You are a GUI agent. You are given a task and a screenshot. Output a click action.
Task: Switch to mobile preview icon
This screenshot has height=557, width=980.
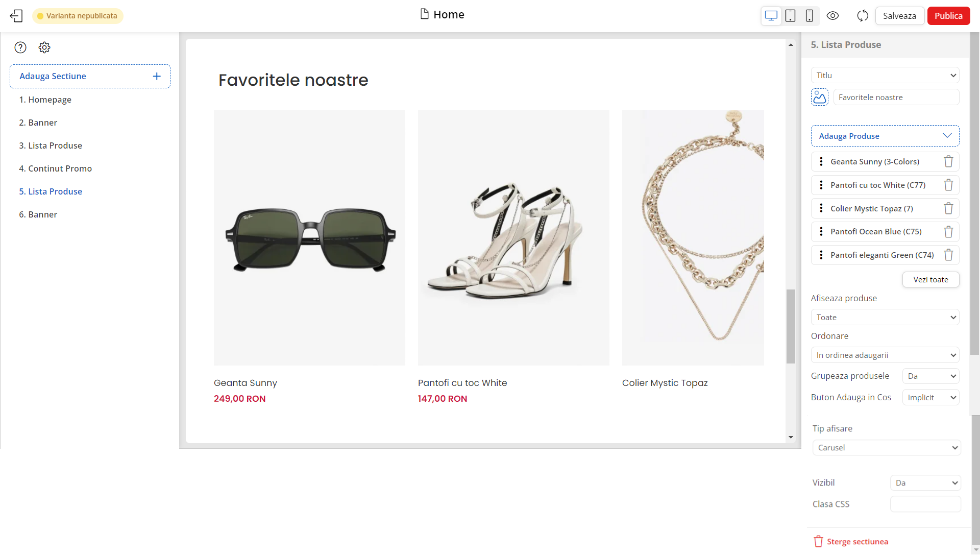809,16
